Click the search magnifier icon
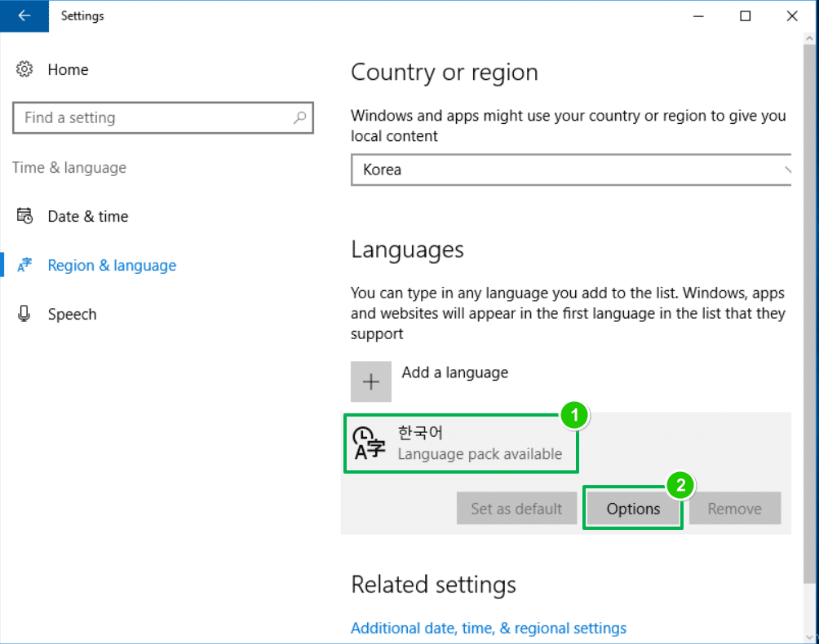Screen dimensions: 819x644 point(300,118)
